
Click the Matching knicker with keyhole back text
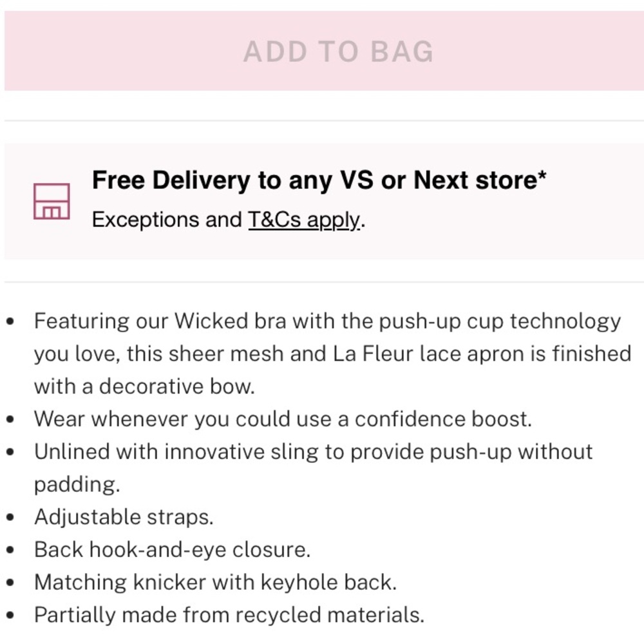(216, 582)
